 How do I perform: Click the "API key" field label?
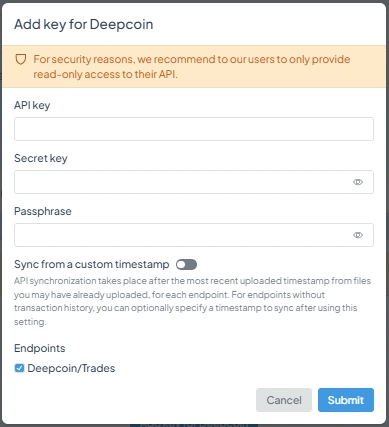pyautogui.click(x=32, y=105)
